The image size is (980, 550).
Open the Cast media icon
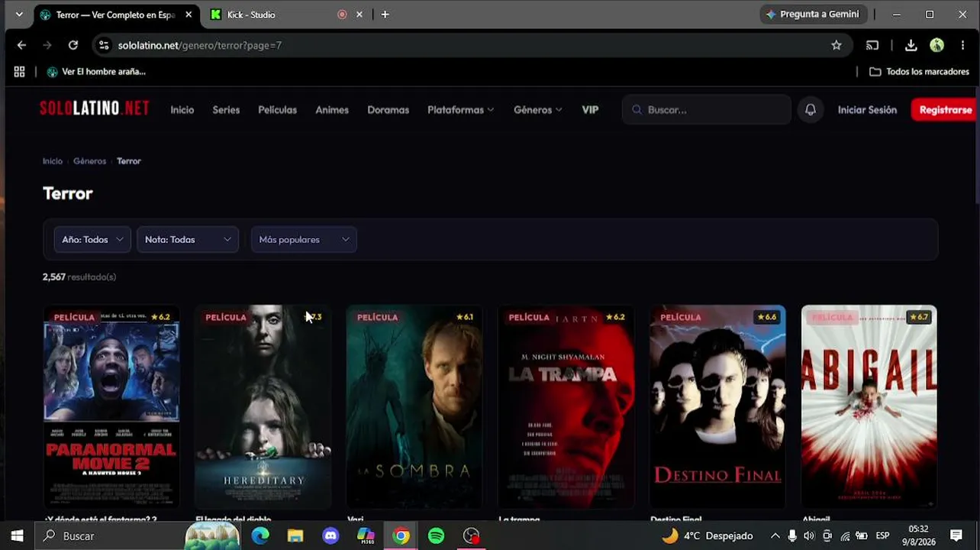click(872, 45)
